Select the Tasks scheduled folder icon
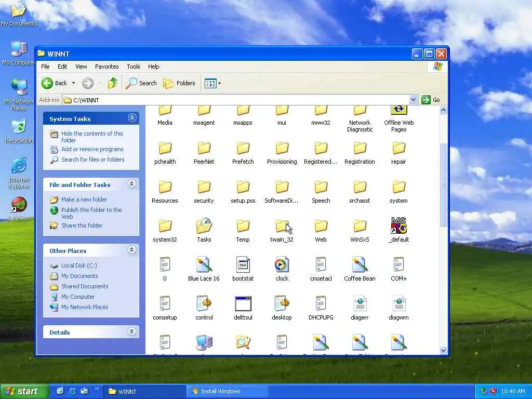 click(204, 225)
